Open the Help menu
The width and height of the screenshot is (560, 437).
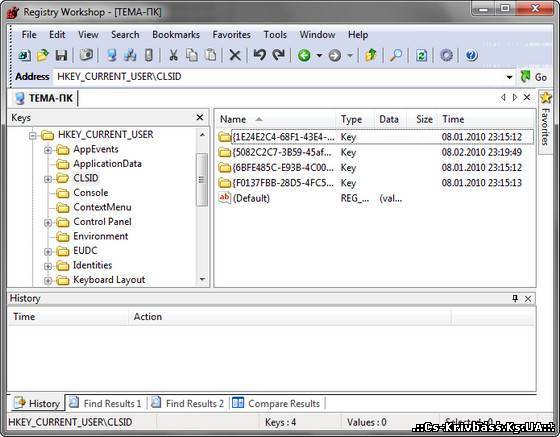coord(358,35)
